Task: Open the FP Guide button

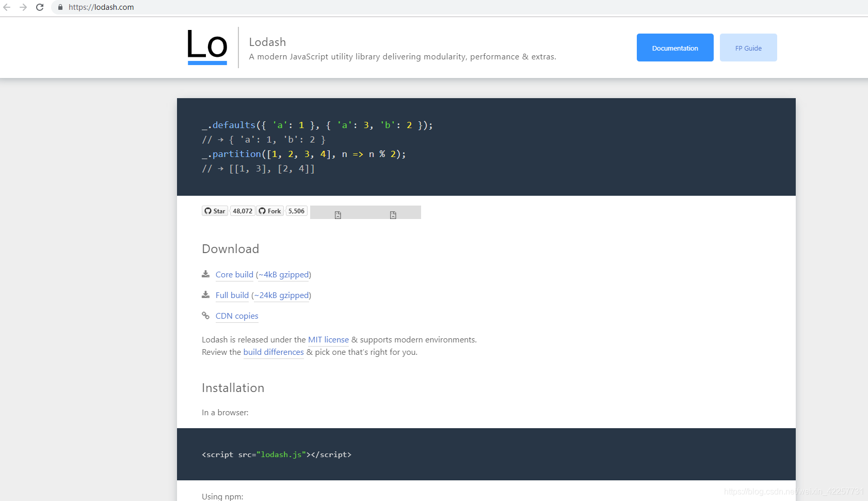Action: pyautogui.click(x=748, y=48)
